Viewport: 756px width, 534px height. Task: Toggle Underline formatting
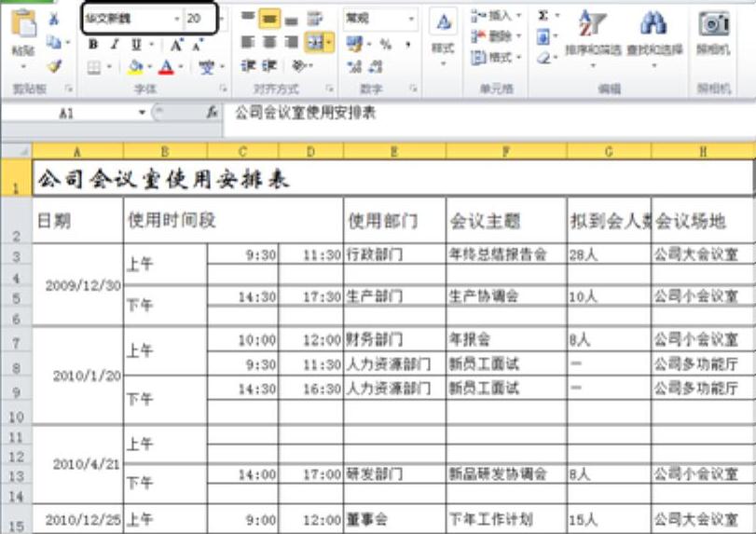136,45
